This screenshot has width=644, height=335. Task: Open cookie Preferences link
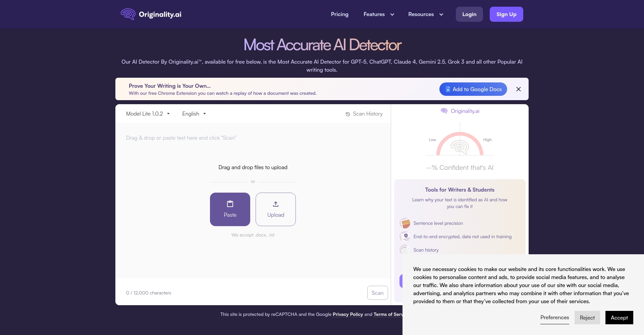click(554, 317)
